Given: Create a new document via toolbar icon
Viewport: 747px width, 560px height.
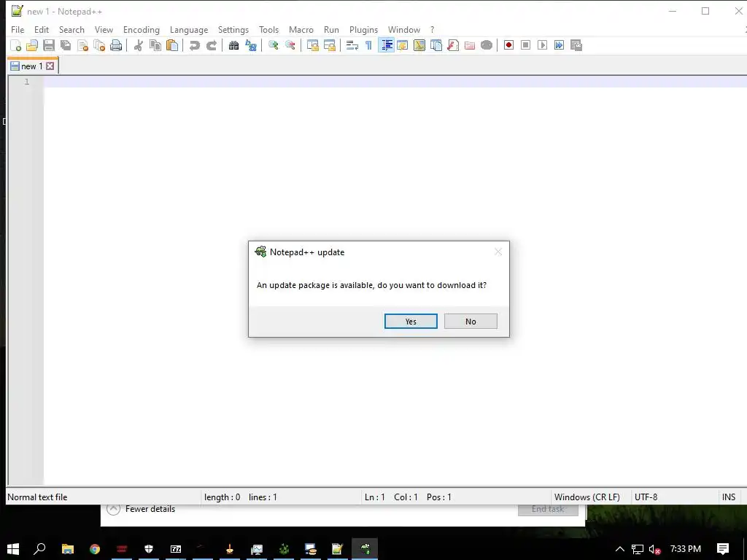Looking at the screenshot, I should coord(16,45).
